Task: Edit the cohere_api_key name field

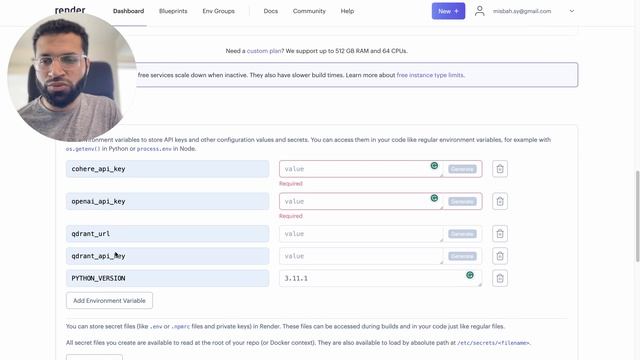Action: 167,169
